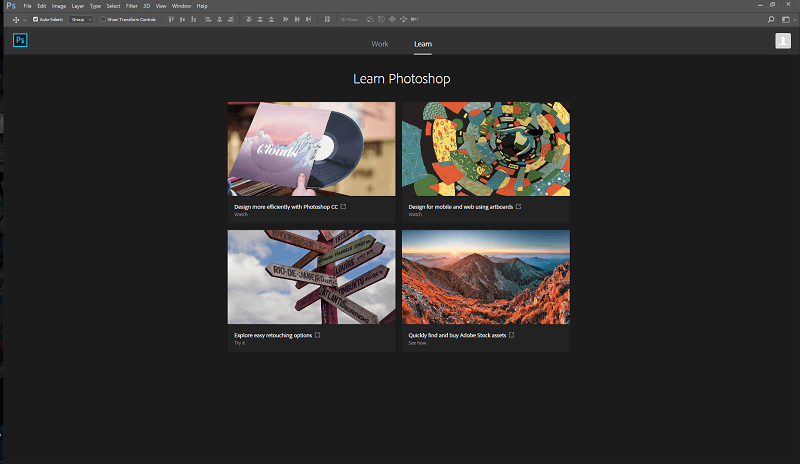Screen dimensions: 800x464
Task: Click Distribute horizontal centers icon
Action: point(297,19)
